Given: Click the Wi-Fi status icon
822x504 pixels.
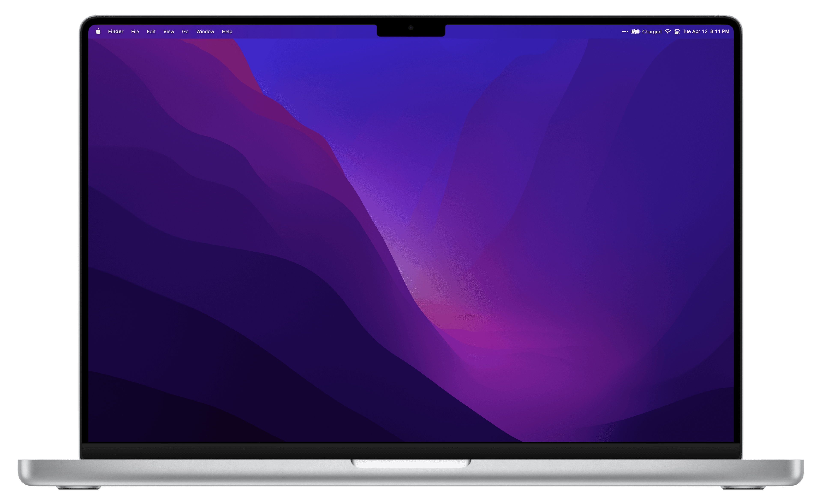Looking at the screenshot, I should click(667, 31).
